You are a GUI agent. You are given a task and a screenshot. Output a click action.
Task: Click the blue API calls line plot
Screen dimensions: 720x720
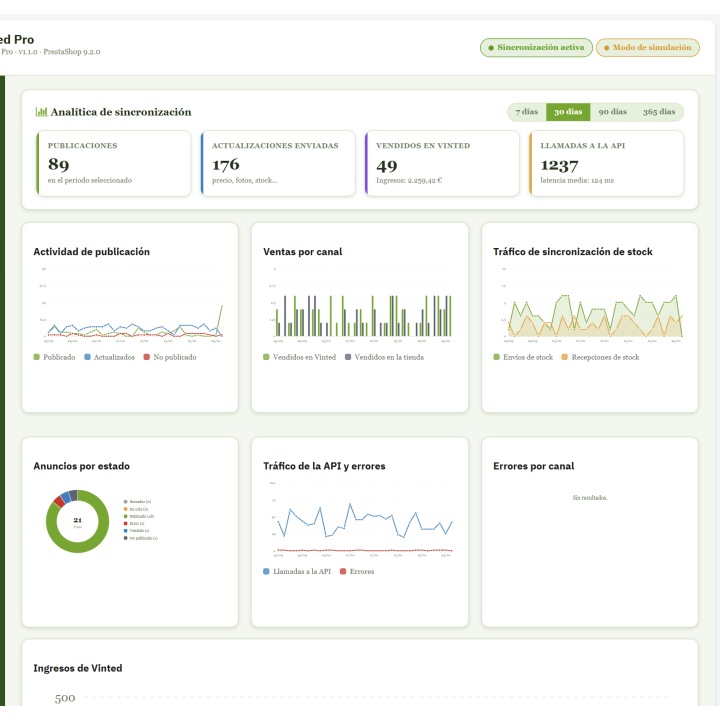pyautogui.click(x=365, y=521)
